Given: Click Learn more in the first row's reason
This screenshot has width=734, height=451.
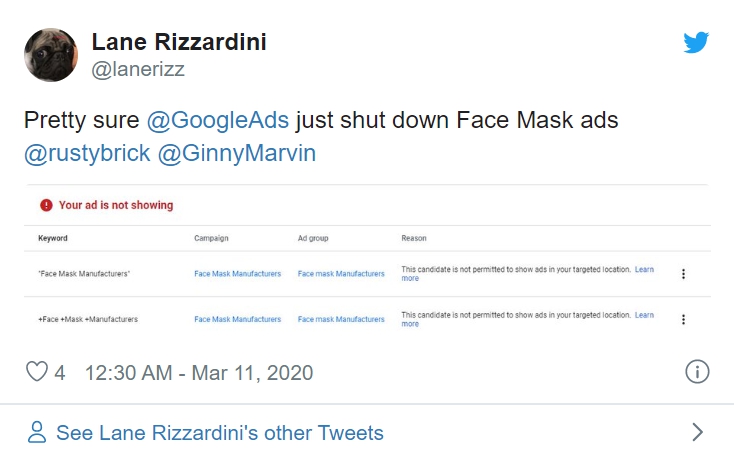Looking at the screenshot, I should tap(644, 270).
